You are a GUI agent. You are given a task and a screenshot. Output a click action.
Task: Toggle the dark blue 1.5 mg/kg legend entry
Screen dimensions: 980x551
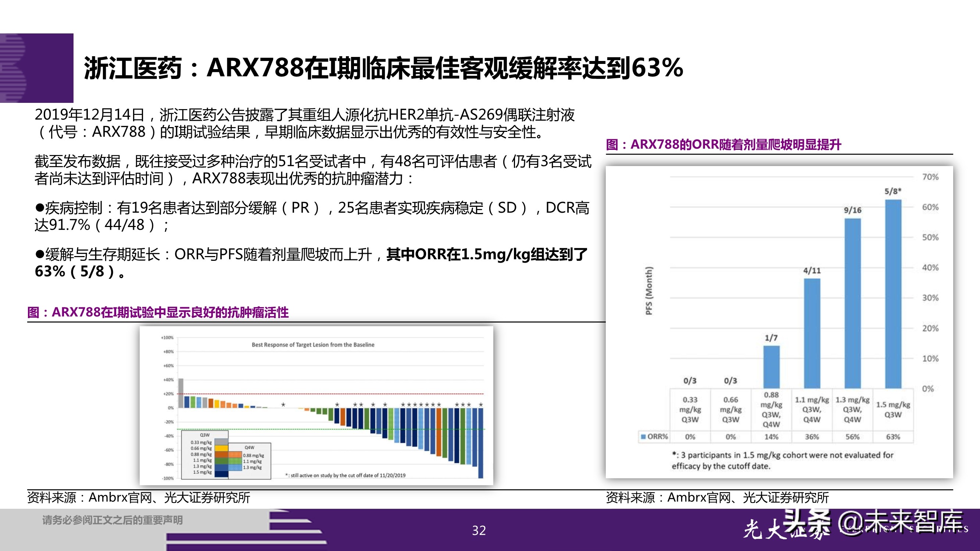point(221,475)
